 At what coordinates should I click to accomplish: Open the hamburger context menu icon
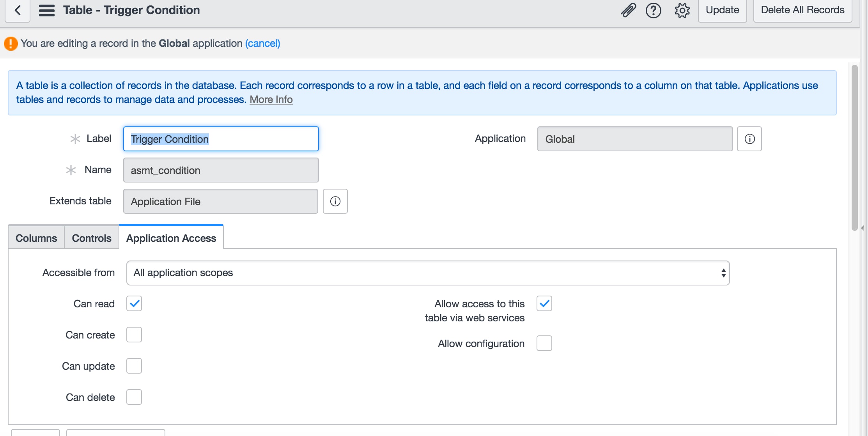pyautogui.click(x=47, y=10)
